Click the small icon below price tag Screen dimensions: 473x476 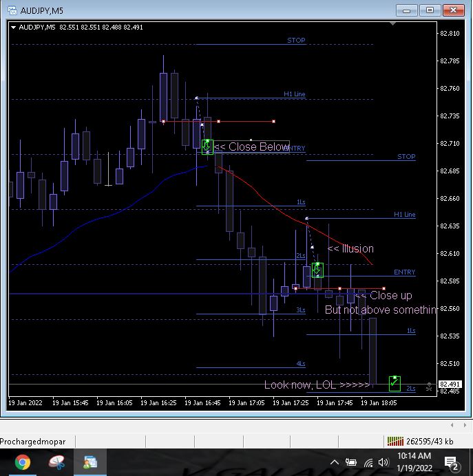[x=429, y=387]
